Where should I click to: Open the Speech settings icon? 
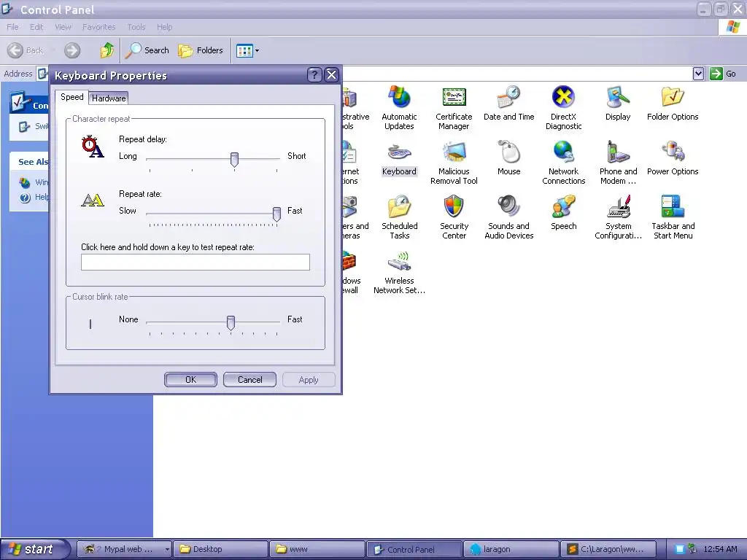pos(564,213)
